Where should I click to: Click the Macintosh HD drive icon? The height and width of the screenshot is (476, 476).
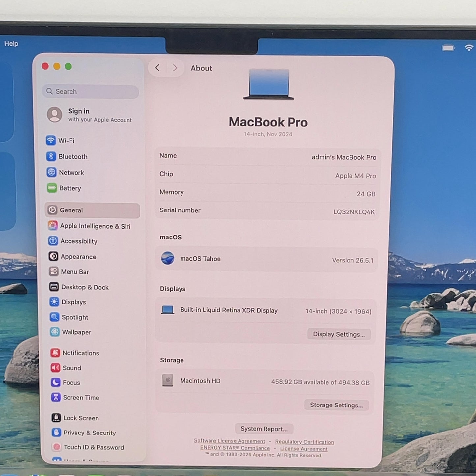168,380
